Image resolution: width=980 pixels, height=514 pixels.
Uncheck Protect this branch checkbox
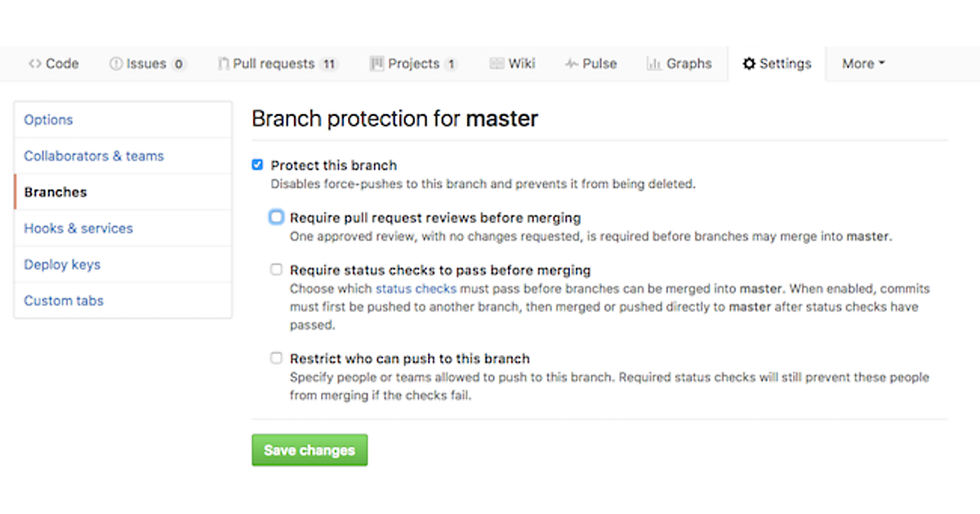[x=258, y=165]
